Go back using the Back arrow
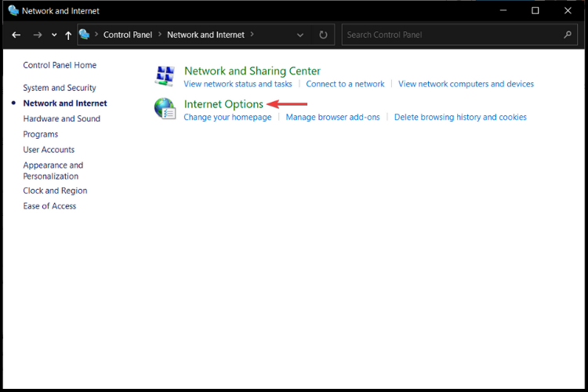The width and height of the screenshot is (588, 392). click(16, 34)
